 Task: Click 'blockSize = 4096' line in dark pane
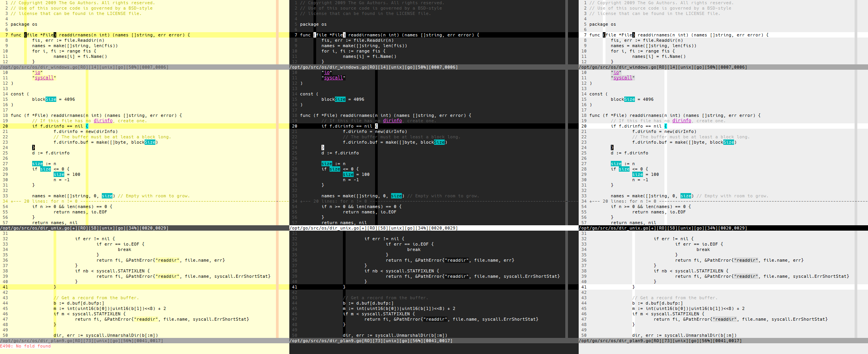[343, 99]
